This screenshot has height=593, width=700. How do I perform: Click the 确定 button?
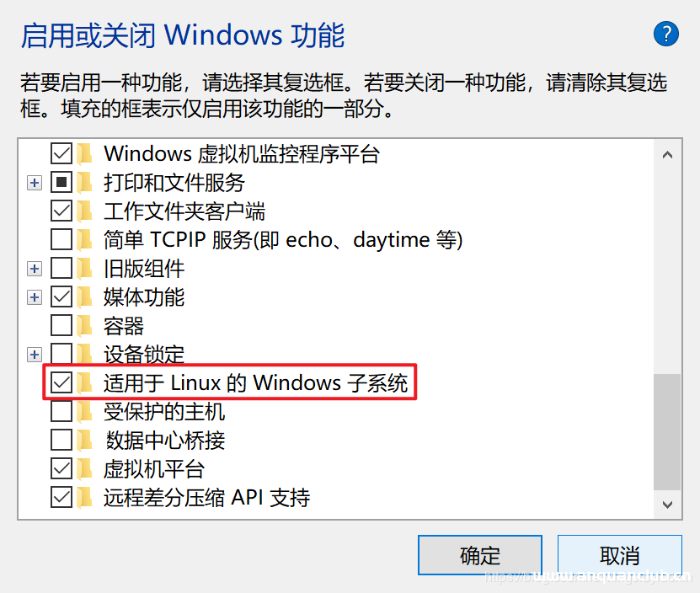pyautogui.click(x=479, y=555)
